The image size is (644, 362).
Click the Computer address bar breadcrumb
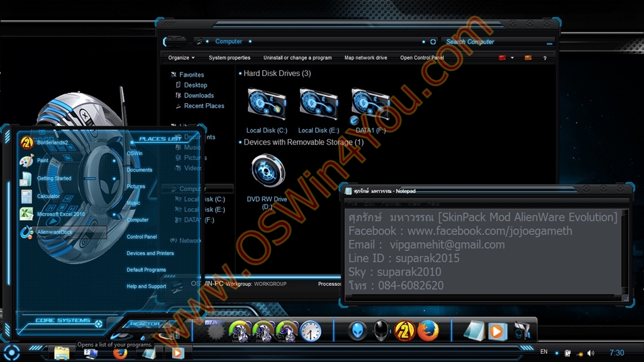click(x=228, y=41)
